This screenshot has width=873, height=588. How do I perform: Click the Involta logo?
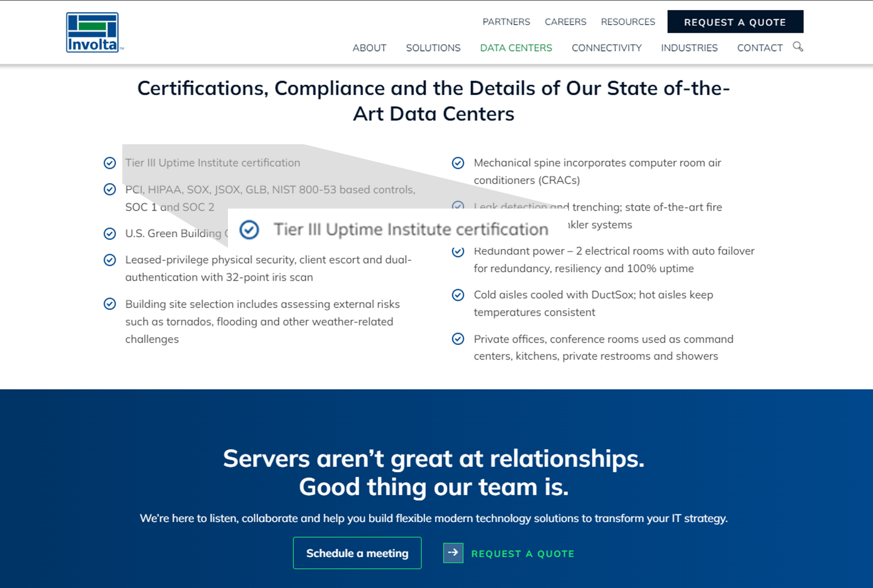[94, 32]
